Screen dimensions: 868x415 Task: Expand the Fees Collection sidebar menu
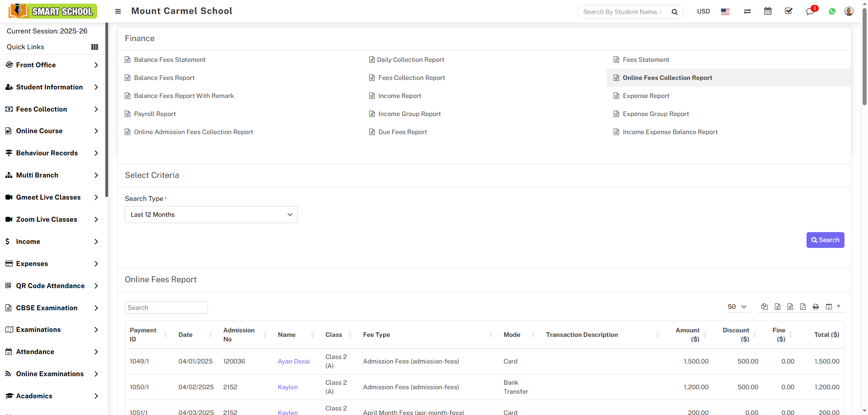pyautogui.click(x=52, y=109)
